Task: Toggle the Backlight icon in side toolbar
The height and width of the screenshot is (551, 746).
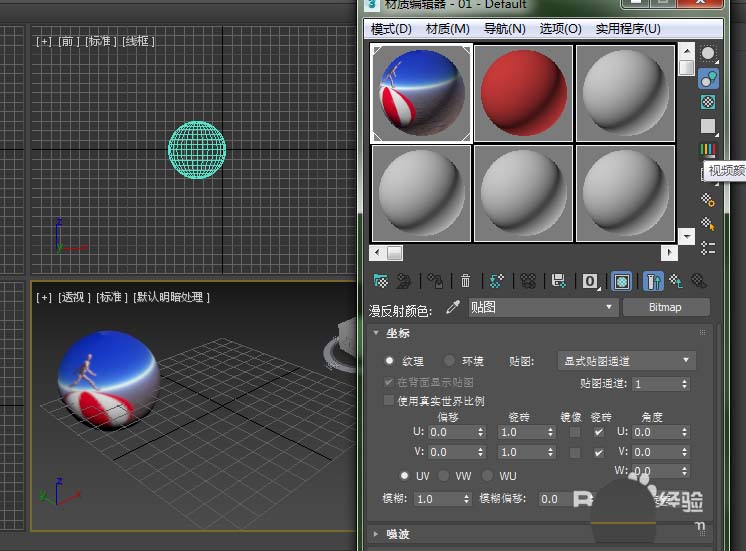Action: point(708,78)
